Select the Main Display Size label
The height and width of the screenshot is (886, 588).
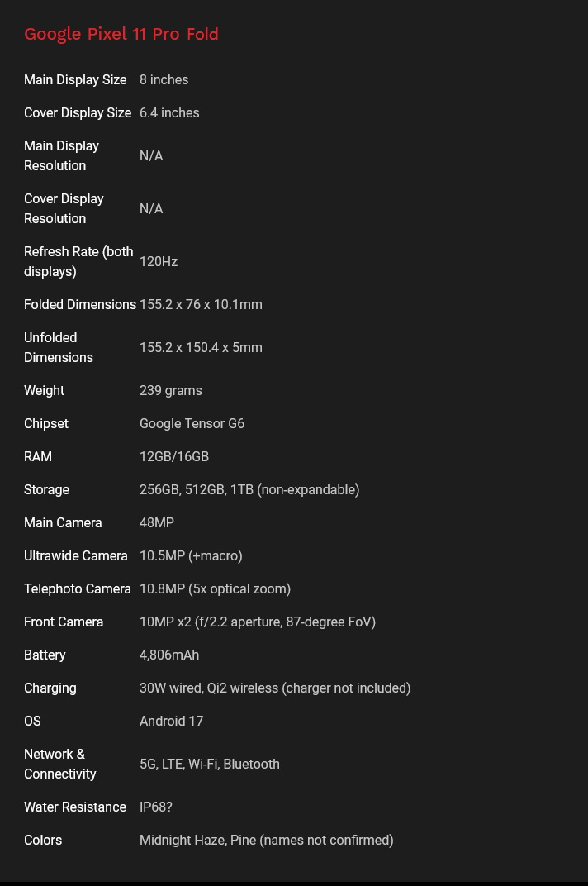(75, 79)
